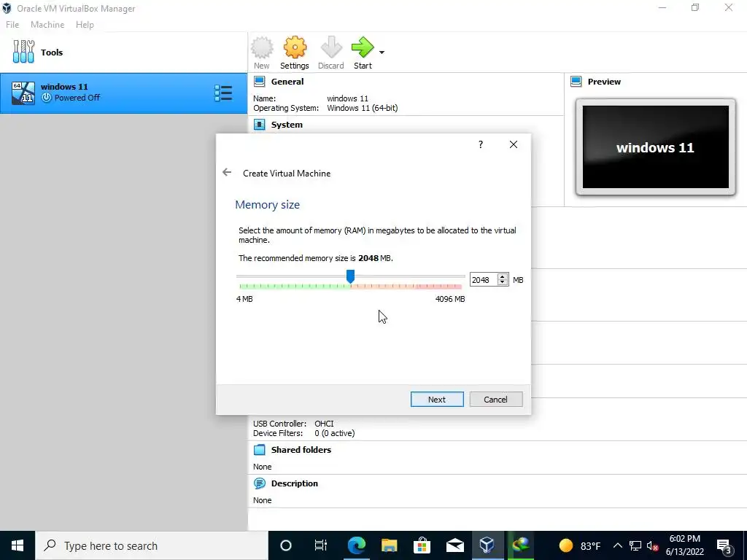Expand the Start button dropdown arrow
The height and width of the screenshot is (560, 747).
[x=382, y=52]
